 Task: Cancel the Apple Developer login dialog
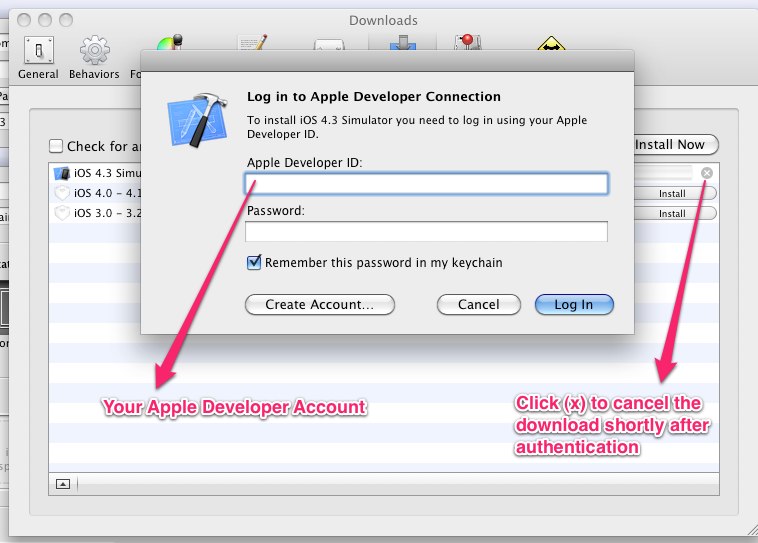(x=479, y=305)
